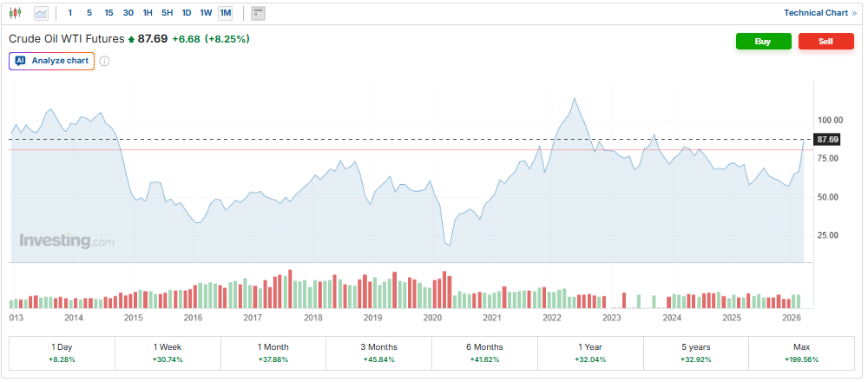Screen dimensions: 868x382
Task: Switch to candlestick chart type
Action: coord(16,13)
